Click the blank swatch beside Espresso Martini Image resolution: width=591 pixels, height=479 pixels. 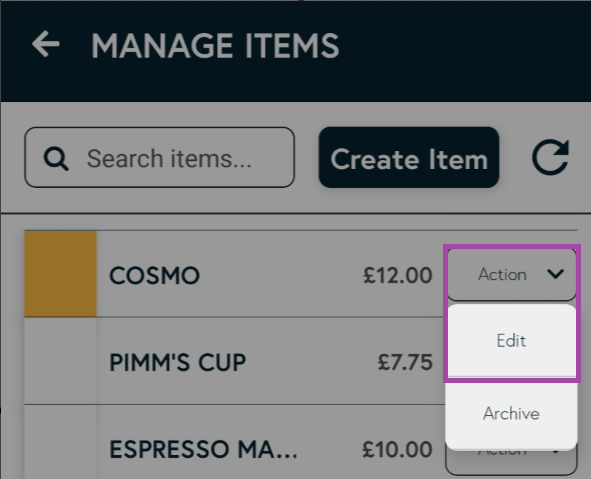point(61,442)
